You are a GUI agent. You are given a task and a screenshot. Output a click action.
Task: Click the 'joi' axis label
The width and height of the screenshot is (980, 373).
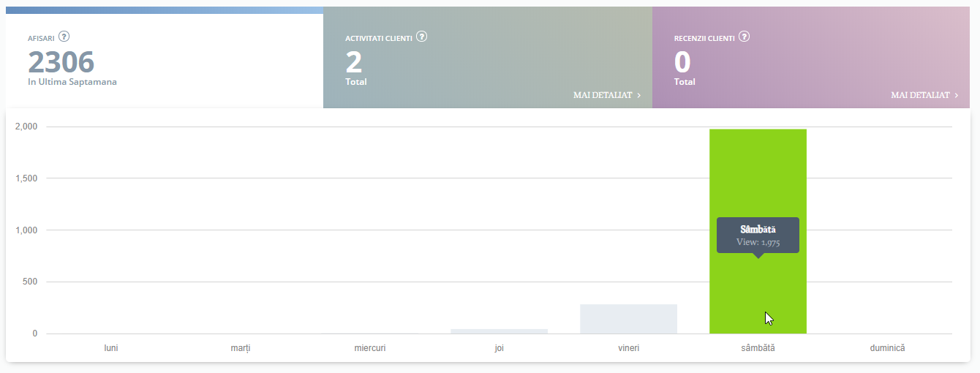(x=499, y=348)
